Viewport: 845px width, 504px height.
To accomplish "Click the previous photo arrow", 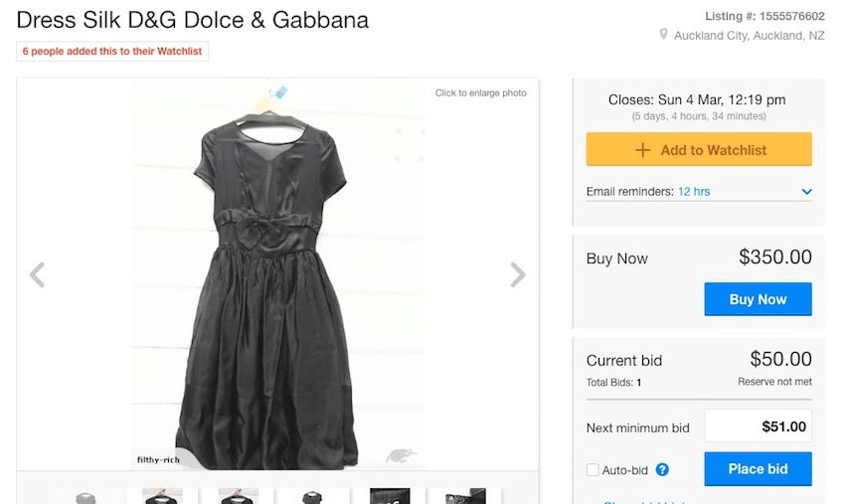I will click(37, 274).
